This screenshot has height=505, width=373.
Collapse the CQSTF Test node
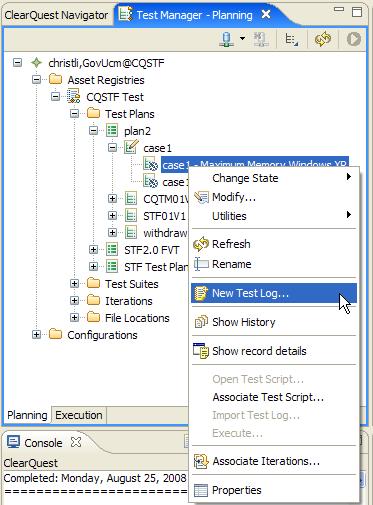pos(55,97)
